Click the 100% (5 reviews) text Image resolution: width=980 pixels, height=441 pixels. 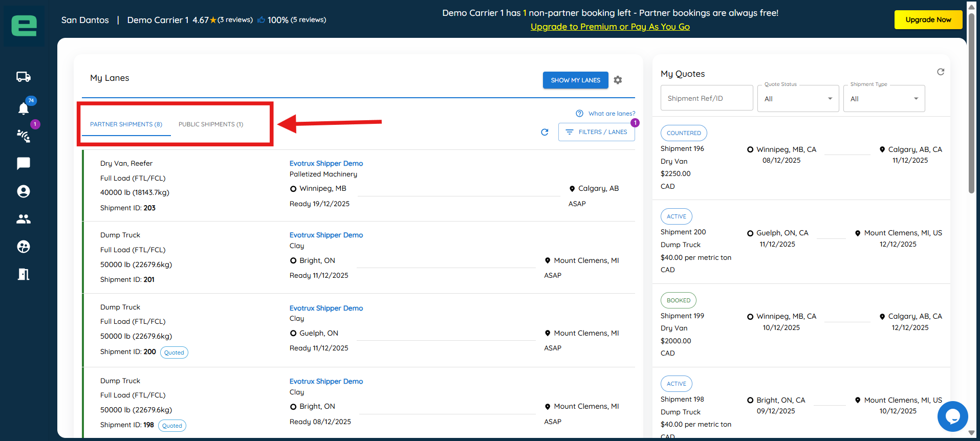297,20
